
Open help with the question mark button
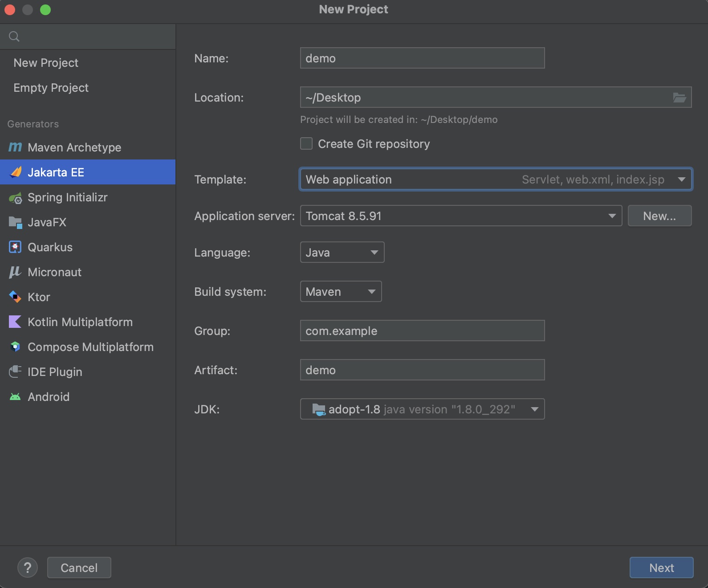(28, 568)
